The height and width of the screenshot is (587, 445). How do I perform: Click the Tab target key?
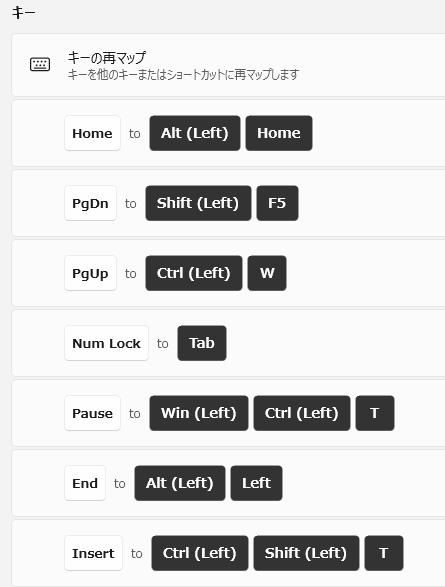pos(202,343)
